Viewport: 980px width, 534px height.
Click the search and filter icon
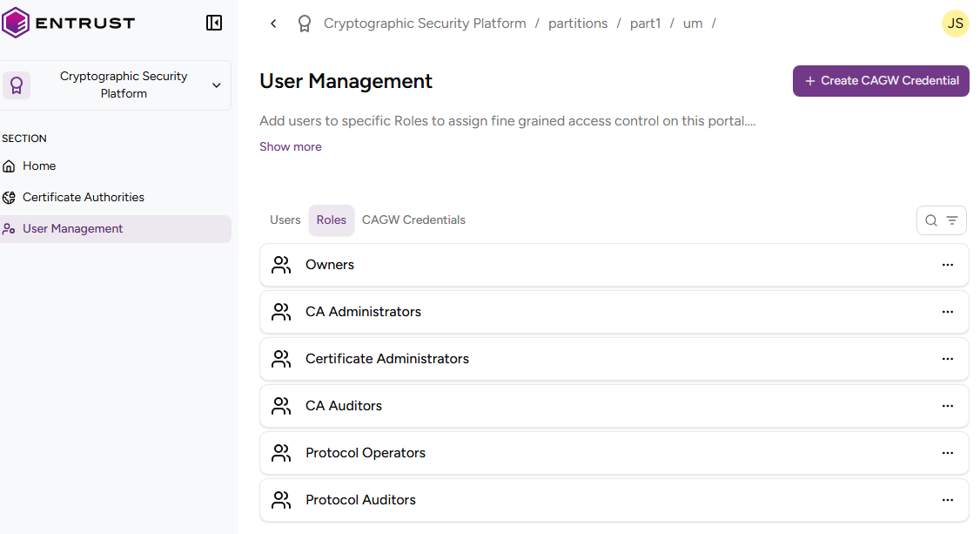pos(941,220)
